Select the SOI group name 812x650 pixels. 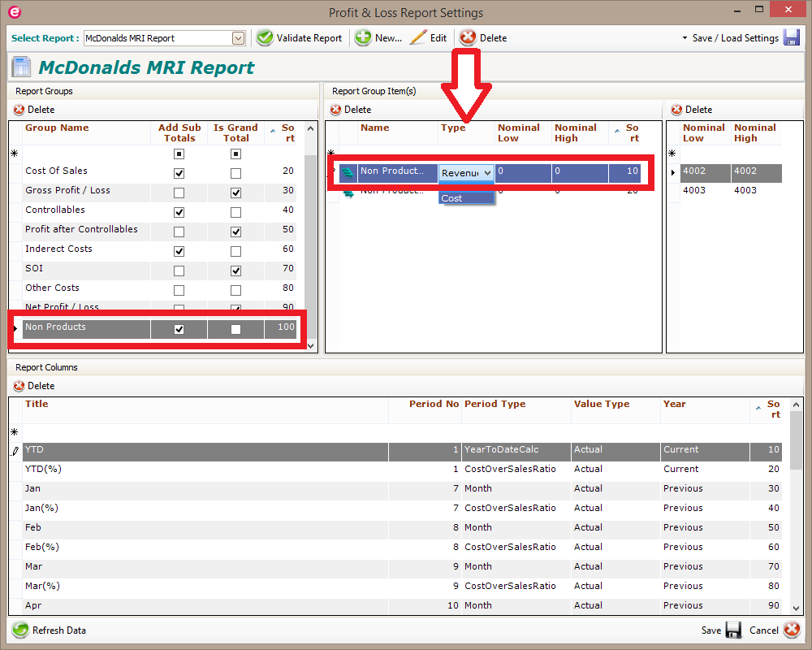pyautogui.click(x=34, y=268)
